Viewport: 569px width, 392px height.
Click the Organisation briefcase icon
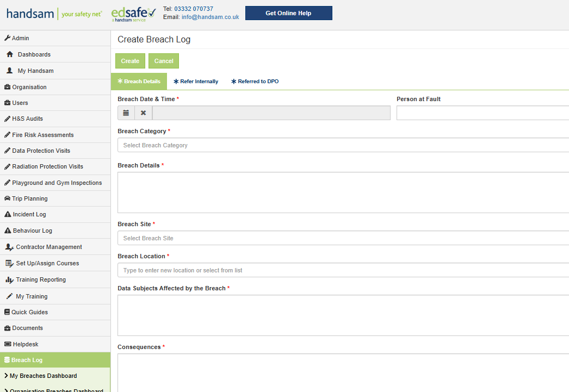click(x=7, y=87)
